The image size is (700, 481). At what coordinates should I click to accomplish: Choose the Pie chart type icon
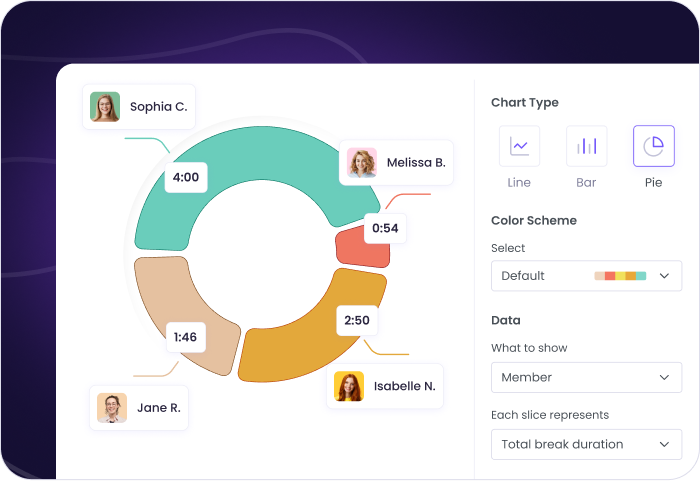(653, 146)
